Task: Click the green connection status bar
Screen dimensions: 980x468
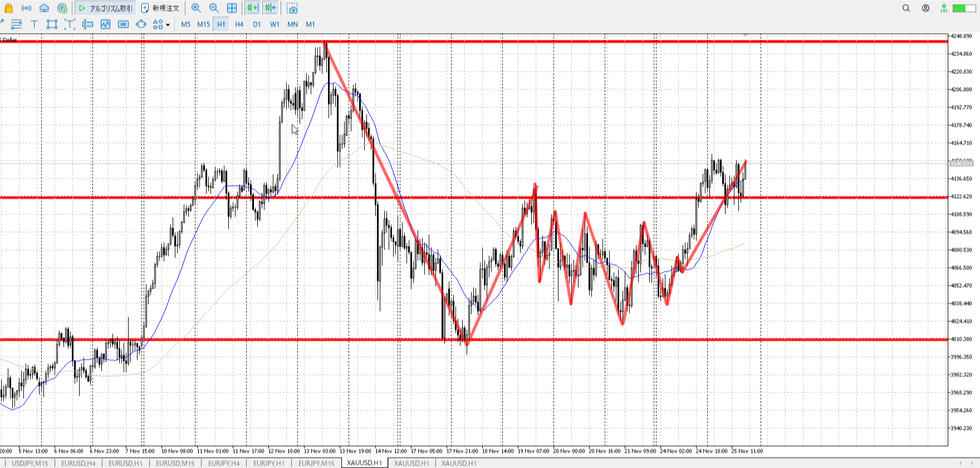Action: pos(963,8)
